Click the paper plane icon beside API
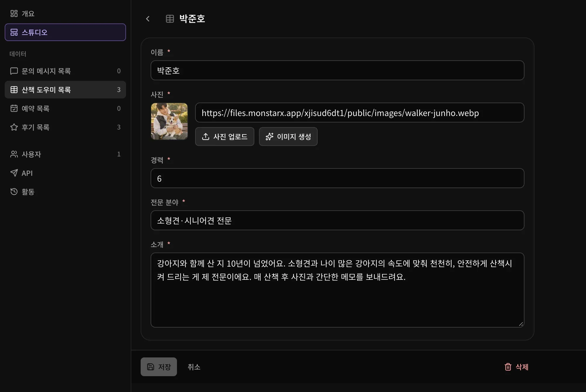This screenshot has width=586, height=392. click(x=14, y=173)
